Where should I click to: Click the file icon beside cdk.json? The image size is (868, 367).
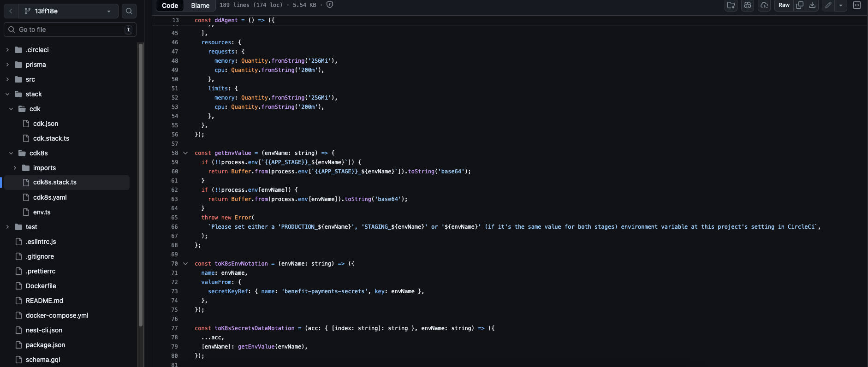click(x=26, y=124)
